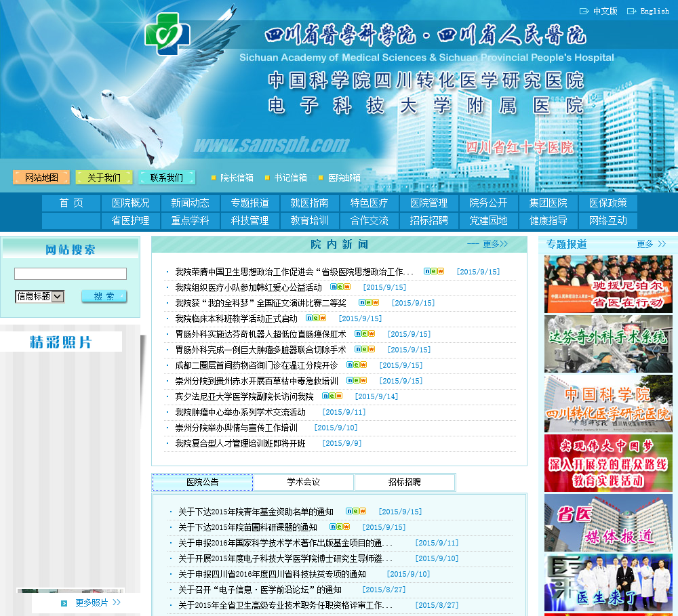The height and width of the screenshot is (616, 678).
Task: Switch to the English version
Action: [655, 12]
